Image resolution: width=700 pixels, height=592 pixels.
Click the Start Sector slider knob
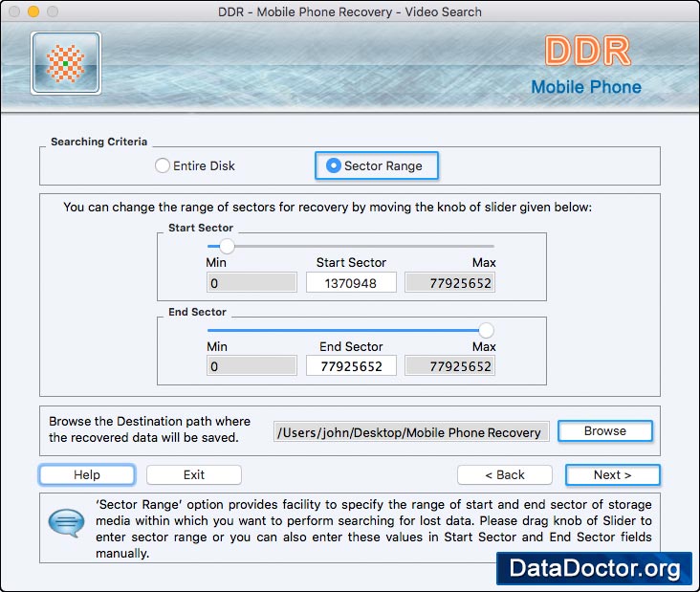(x=227, y=246)
